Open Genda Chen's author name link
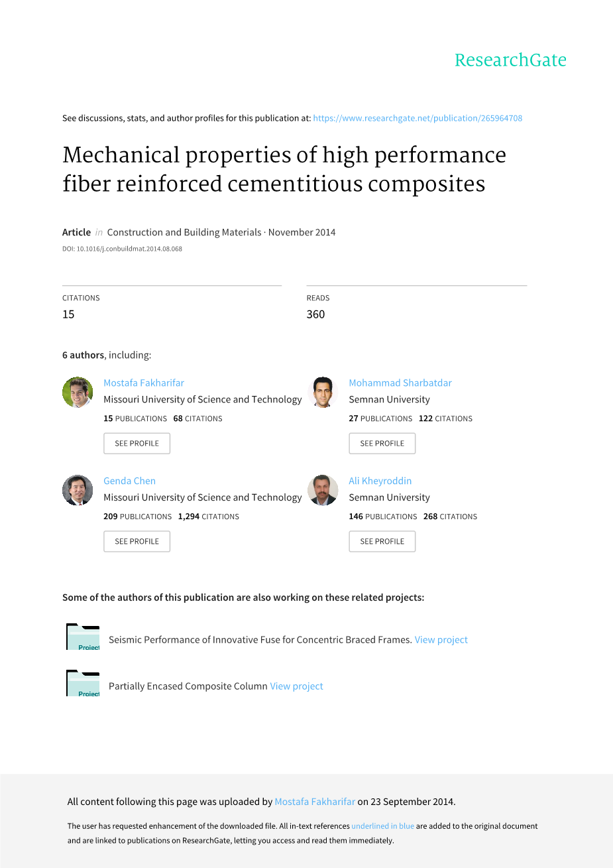The image size is (613, 868). pyautogui.click(x=129, y=481)
